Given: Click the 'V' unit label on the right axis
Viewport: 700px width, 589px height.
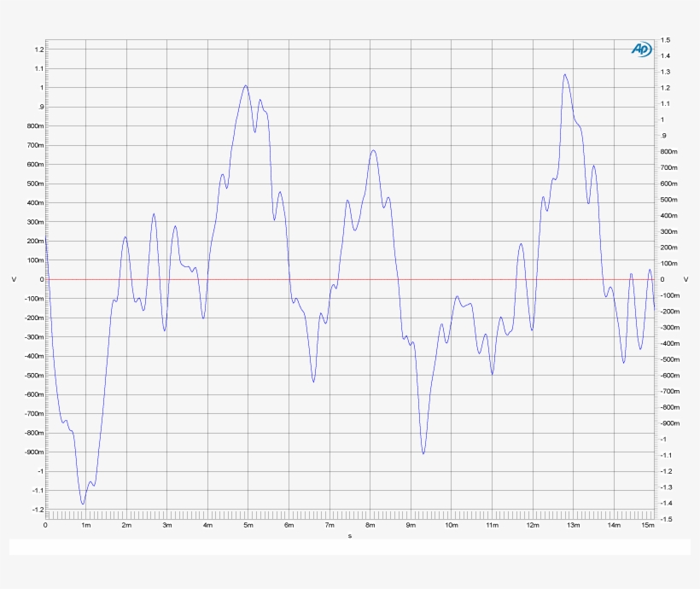Looking at the screenshot, I should [x=686, y=279].
